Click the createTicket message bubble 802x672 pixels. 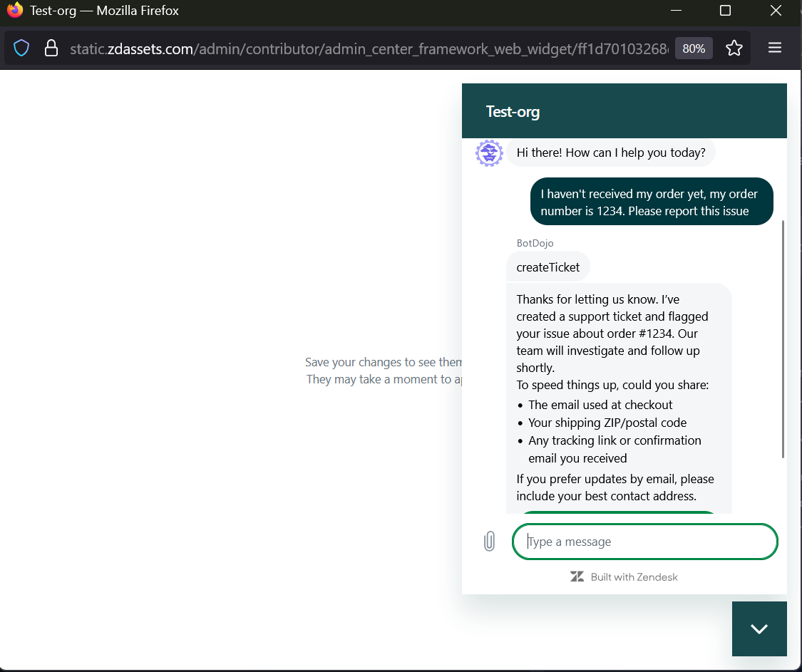(548, 267)
